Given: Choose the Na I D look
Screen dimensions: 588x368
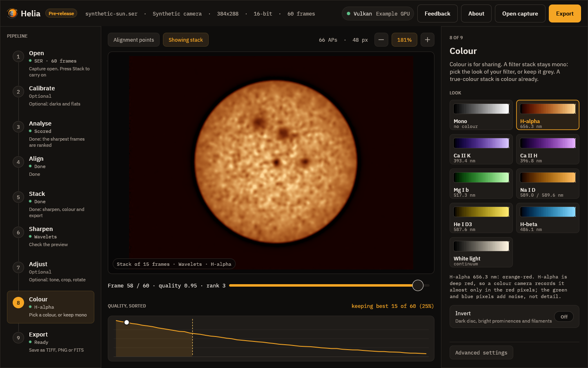Looking at the screenshot, I should (x=548, y=184).
